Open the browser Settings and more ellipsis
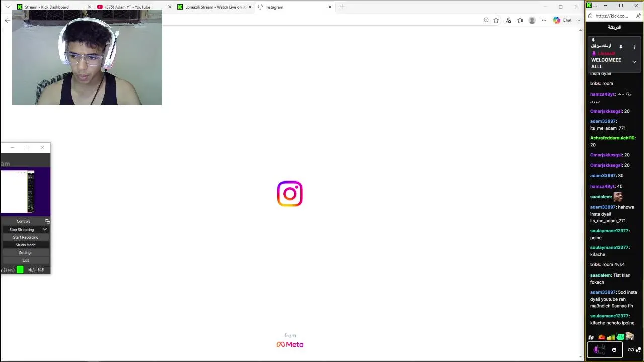 pos(544,20)
